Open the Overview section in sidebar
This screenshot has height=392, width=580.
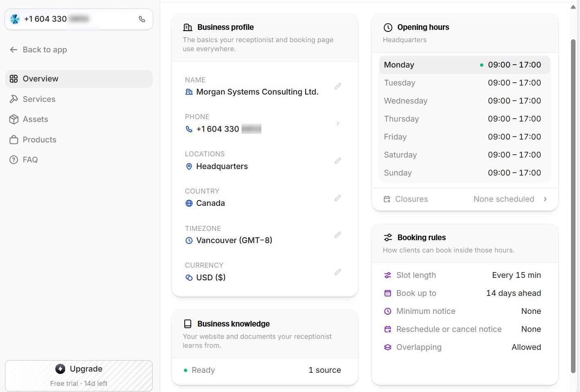(x=79, y=79)
